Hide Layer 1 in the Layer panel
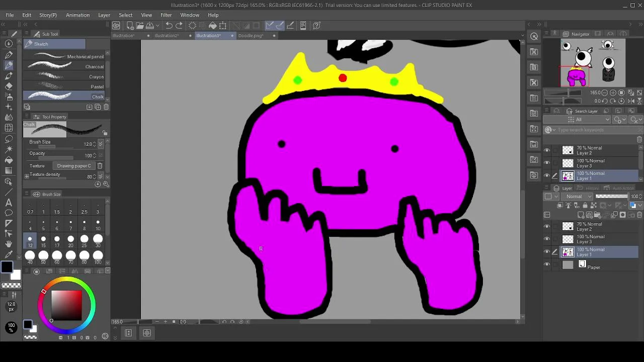 (547, 252)
